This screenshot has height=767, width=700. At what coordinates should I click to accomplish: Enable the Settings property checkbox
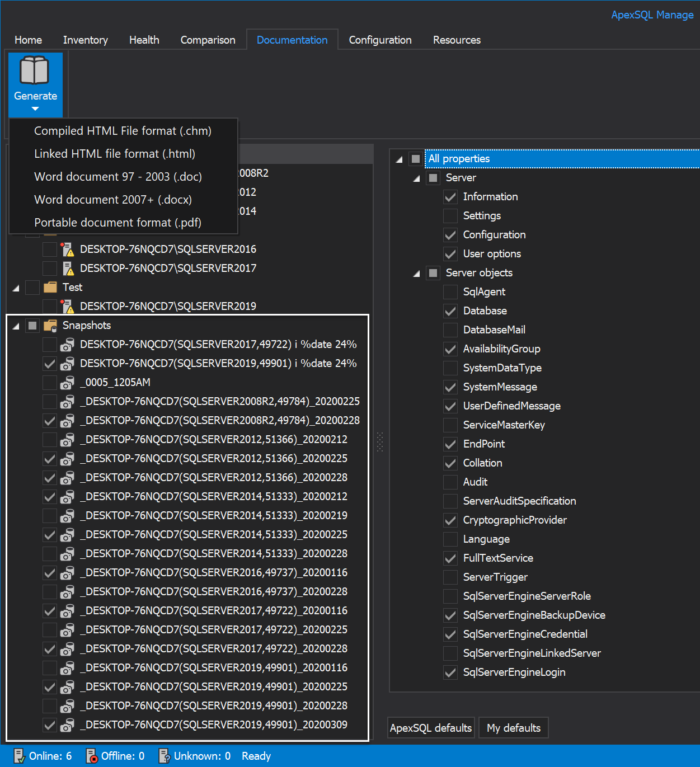point(450,216)
